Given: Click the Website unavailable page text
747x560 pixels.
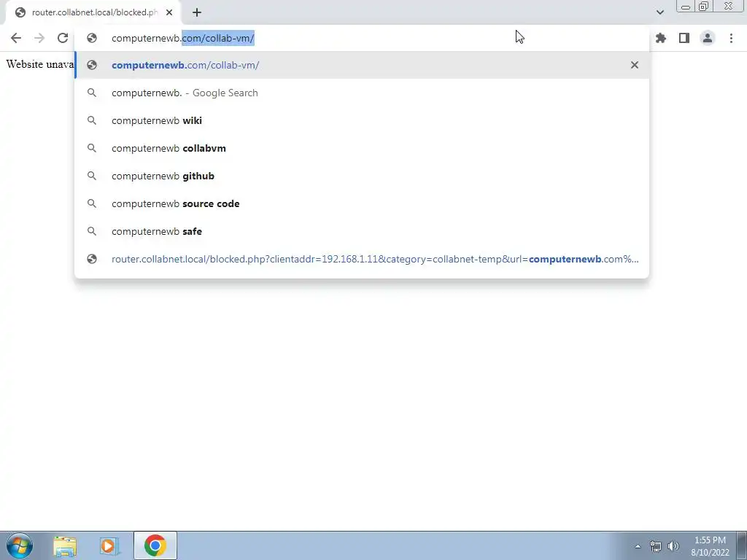Looking at the screenshot, I should (40, 64).
